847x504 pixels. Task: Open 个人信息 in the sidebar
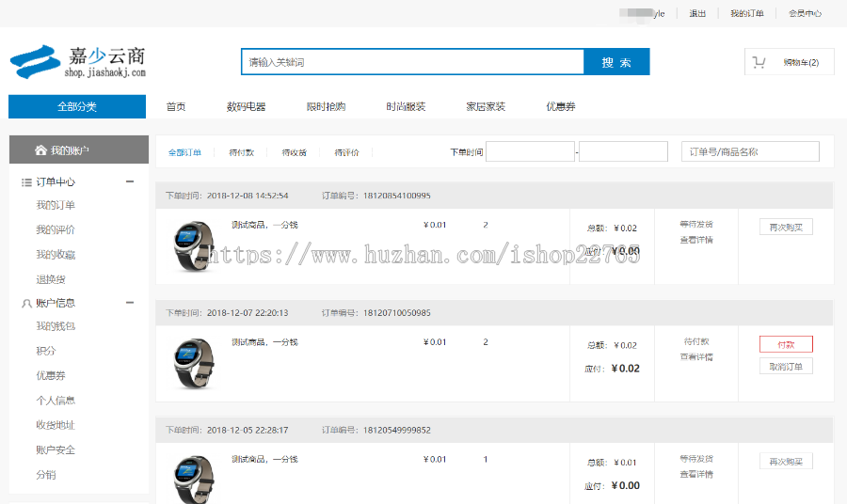[56, 401]
